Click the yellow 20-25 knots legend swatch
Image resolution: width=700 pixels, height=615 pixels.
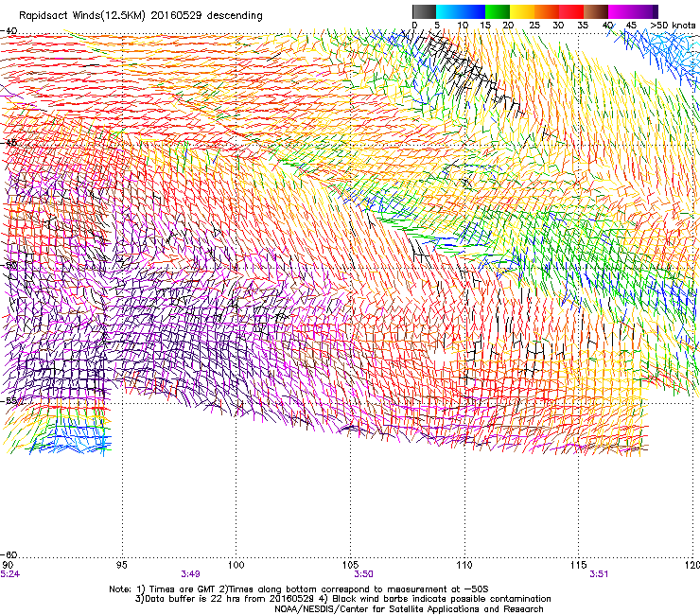point(522,11)
